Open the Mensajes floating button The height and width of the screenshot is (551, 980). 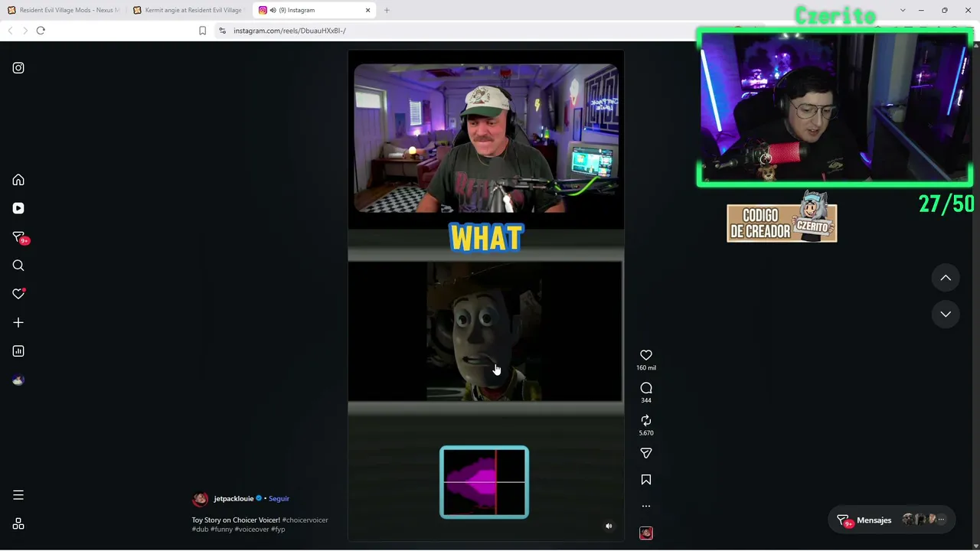(x=893, y=520)
